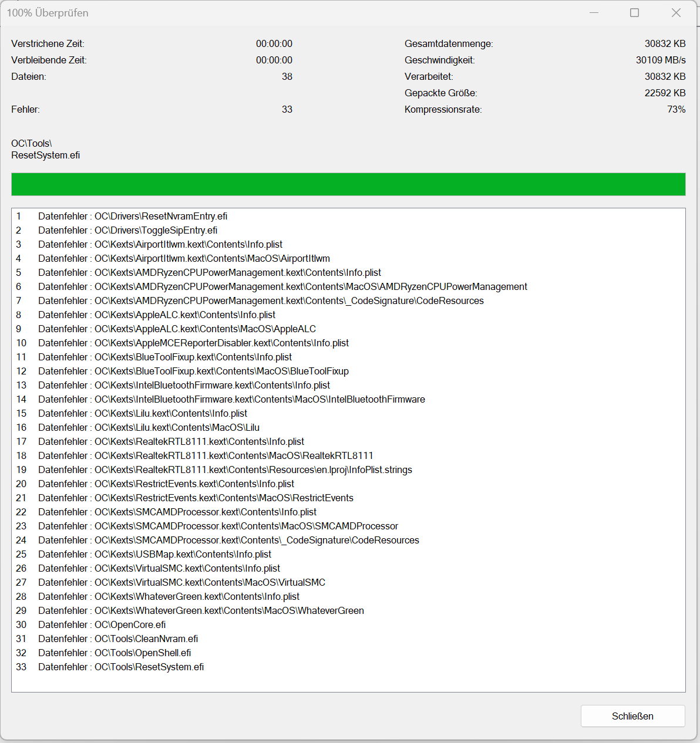Click Gepackte Größe value 22592 KB
700x743 pixels.
(665, 93)
